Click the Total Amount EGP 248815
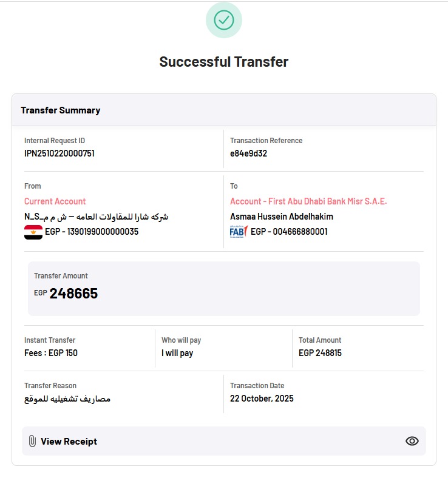The width and height of the screenshot is (448, 478). 321,352
